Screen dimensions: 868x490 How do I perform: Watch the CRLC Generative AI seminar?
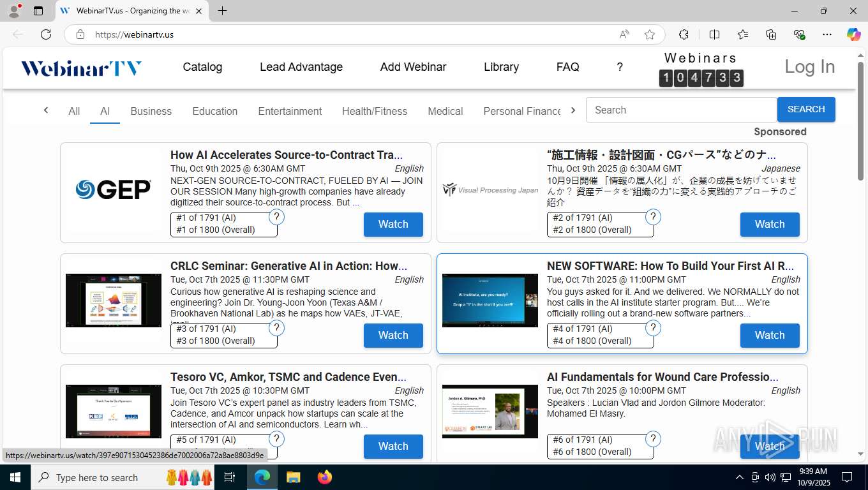pyautogui.click(x=393, y=335)
